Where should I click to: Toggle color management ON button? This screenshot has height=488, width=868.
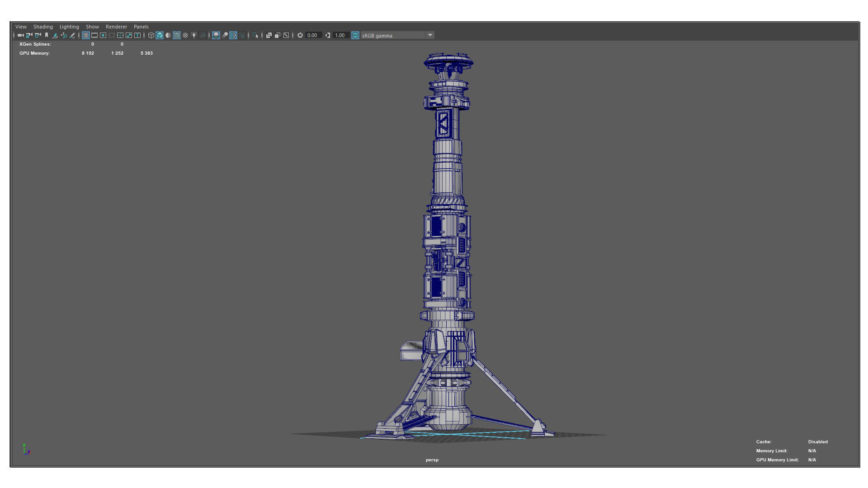click(x=355, y=35)
